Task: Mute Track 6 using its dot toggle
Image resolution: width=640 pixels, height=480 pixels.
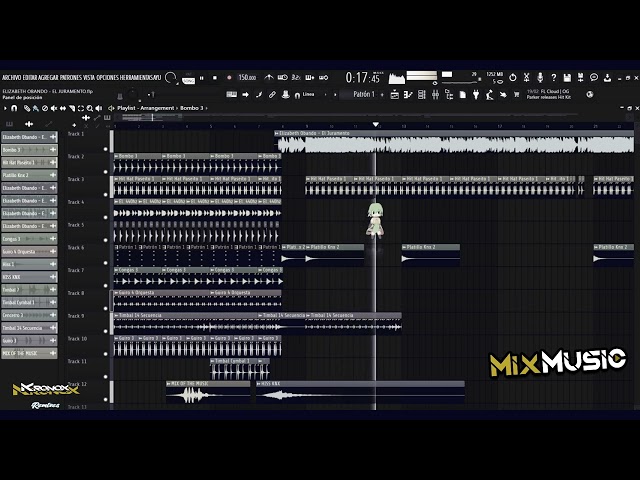Action: click(106, 263)
